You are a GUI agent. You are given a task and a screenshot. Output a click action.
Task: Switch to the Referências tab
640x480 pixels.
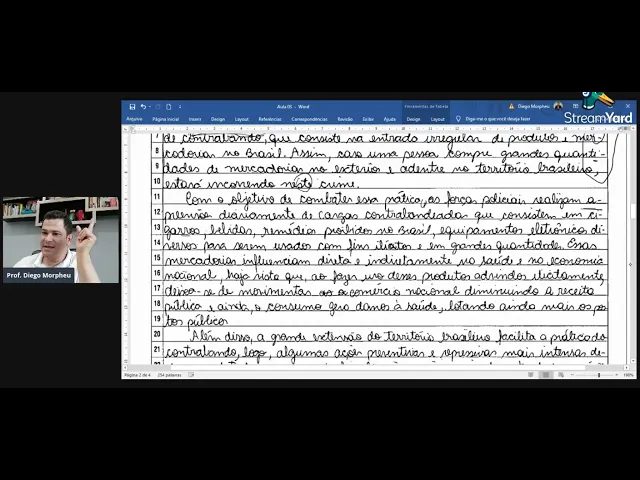[270, 119]
